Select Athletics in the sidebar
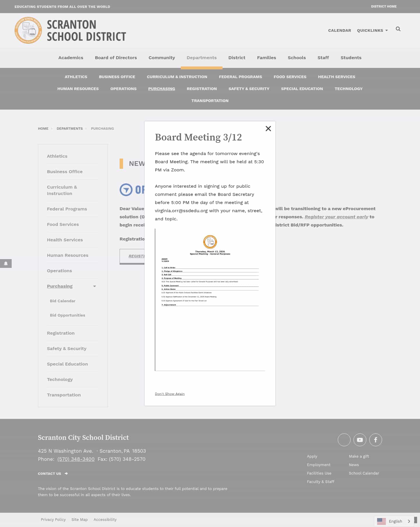420x527 pixels. tap(57, 156)
